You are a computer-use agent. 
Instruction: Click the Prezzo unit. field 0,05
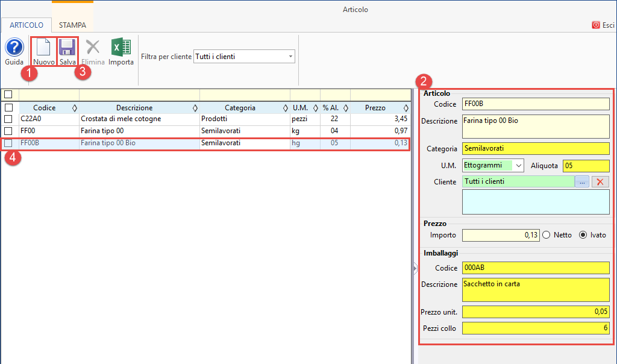[536, 312]
